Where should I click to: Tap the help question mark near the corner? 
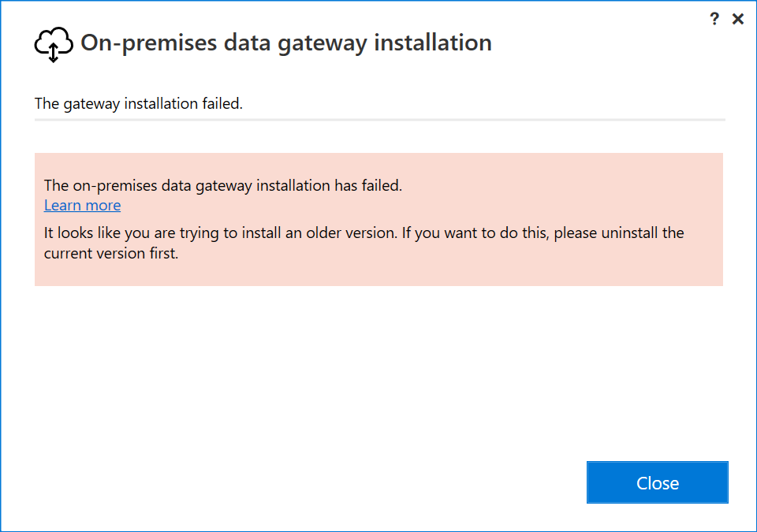click(x=714, y=18)
